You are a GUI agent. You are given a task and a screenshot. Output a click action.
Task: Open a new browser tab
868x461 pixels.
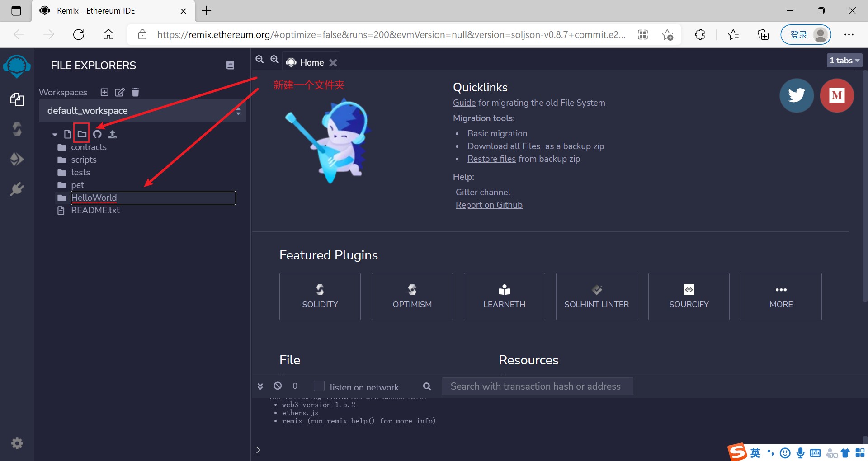tap(207, 11)
